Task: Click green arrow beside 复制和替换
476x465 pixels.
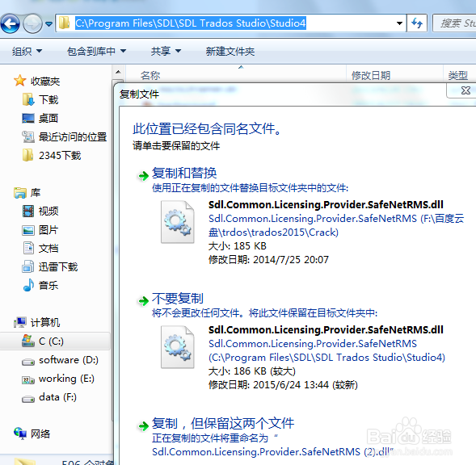Action: [x=143, y=175]
